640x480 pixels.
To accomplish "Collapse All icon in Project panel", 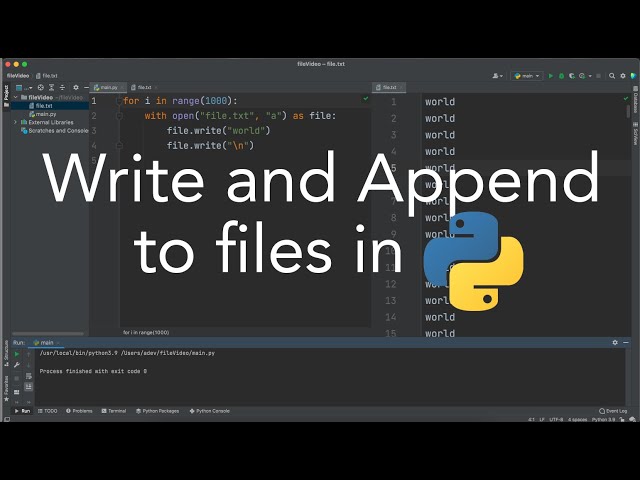I will [x=62, y=87].
